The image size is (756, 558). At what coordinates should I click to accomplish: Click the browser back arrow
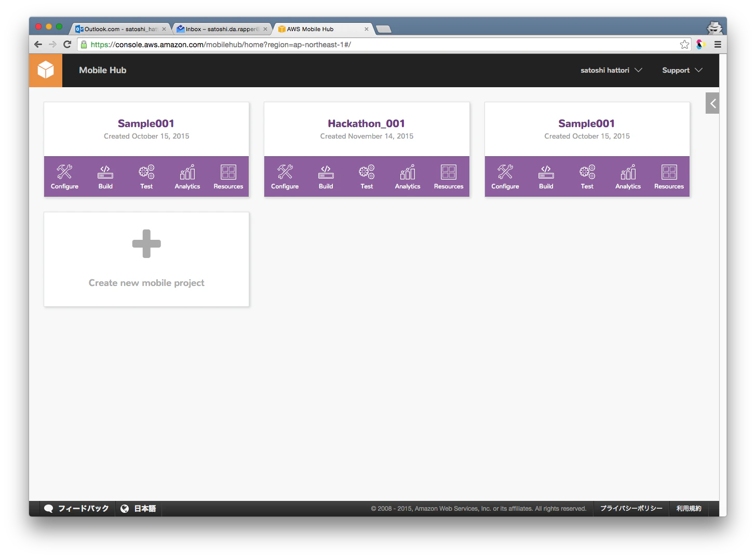click(x=38, y=45)
